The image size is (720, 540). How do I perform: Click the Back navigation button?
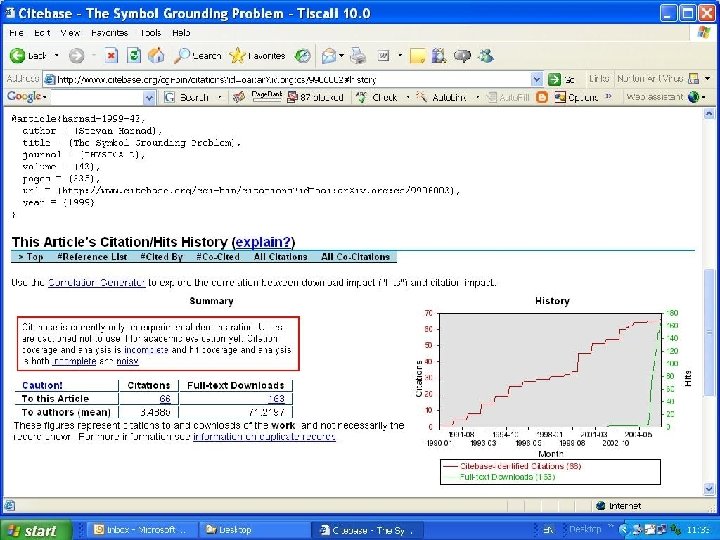[x=28, y=56]
